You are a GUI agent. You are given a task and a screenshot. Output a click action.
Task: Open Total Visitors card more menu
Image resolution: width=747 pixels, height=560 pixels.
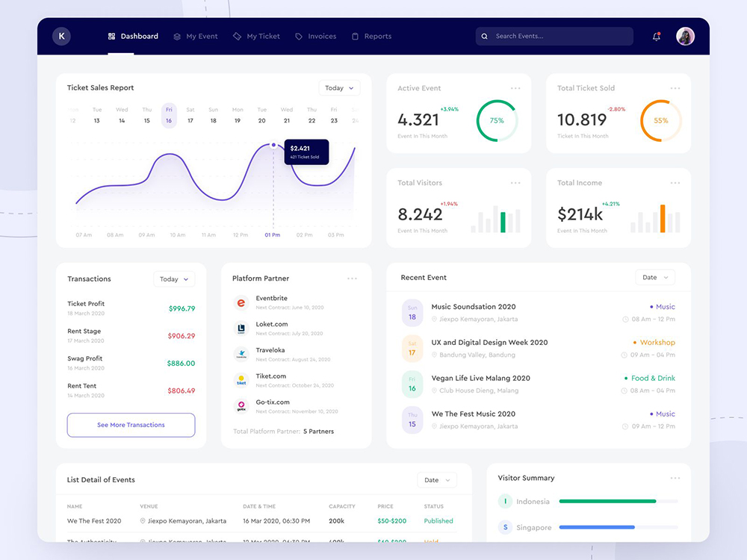pyautogui.click(x=515, y=183)
